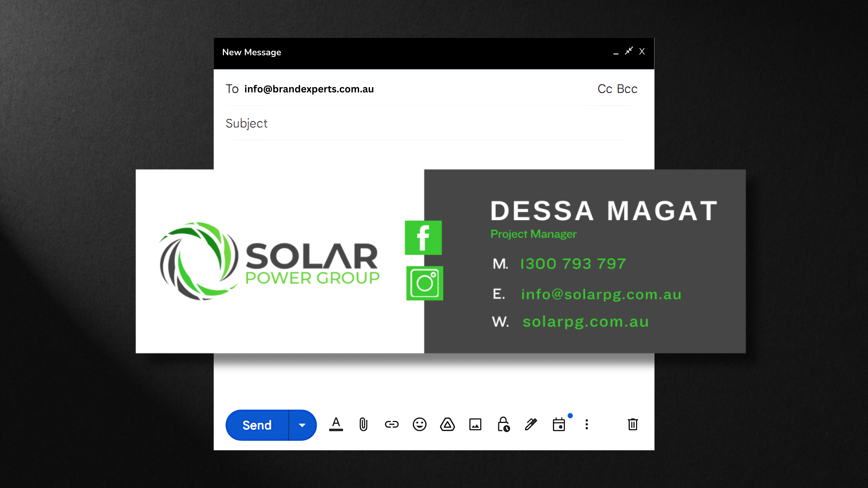Viewport: 868px width, 488px height.
Task: Open the Facebook icon in the signature
Action: tap(423, 237)
